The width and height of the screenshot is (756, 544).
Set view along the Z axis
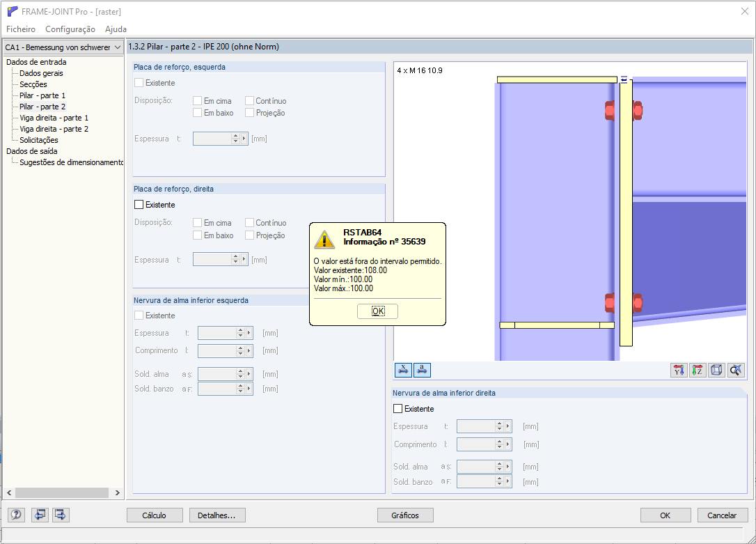(x=698, y=370)
